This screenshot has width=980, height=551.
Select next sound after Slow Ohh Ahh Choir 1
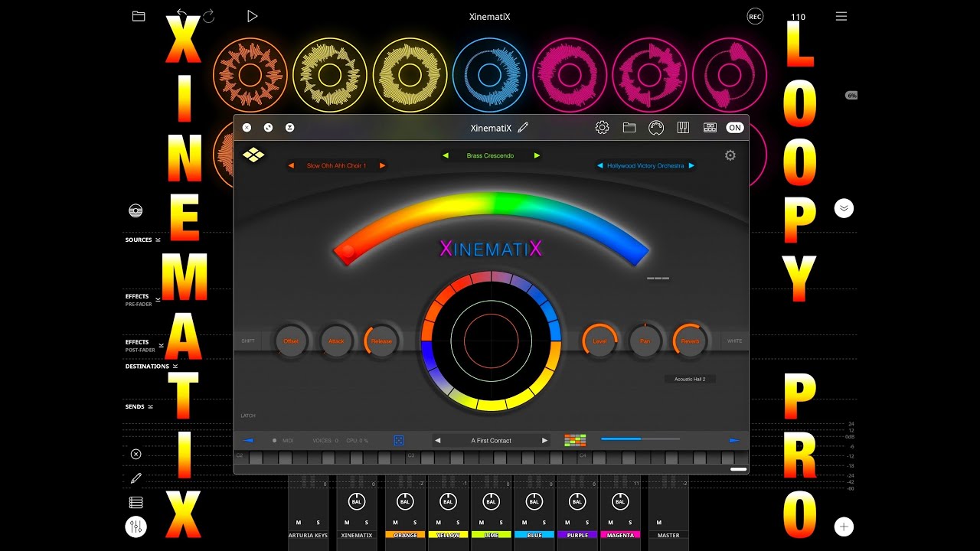click(x=382, y=165)
